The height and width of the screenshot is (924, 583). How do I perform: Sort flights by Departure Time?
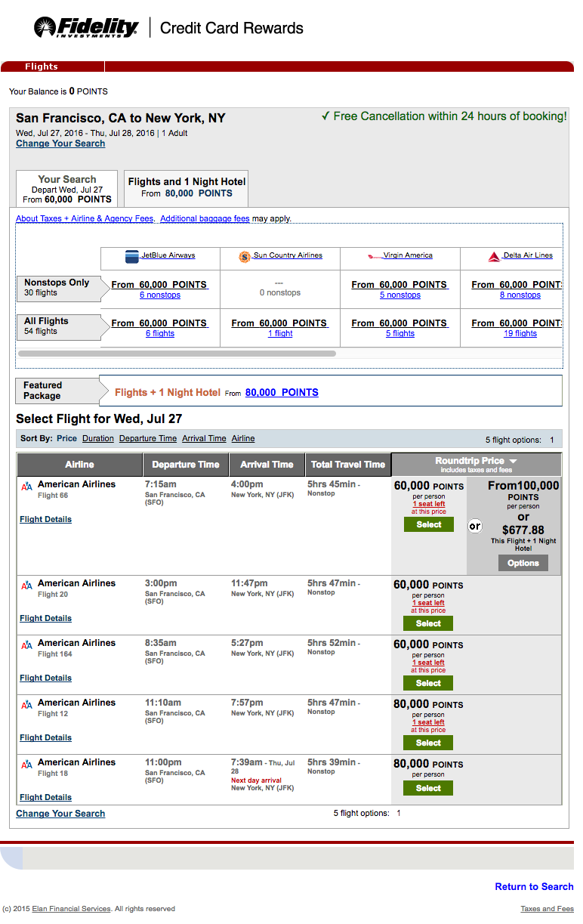click(x=148, y=439)
